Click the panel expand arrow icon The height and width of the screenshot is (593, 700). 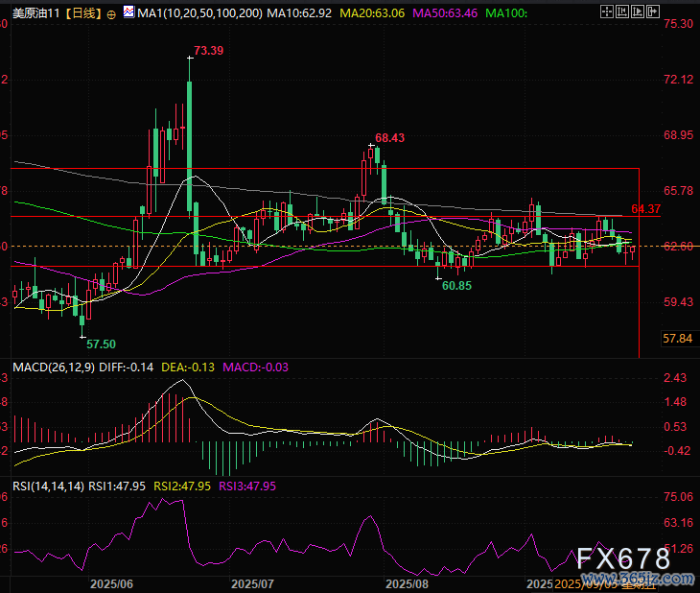tap(655, 12)
